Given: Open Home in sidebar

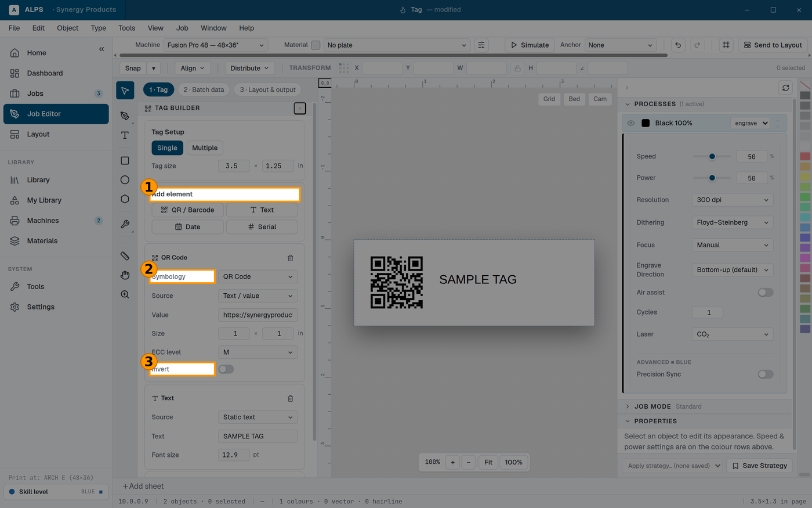Looking at the screenshot, I should (x=56, y=53).
